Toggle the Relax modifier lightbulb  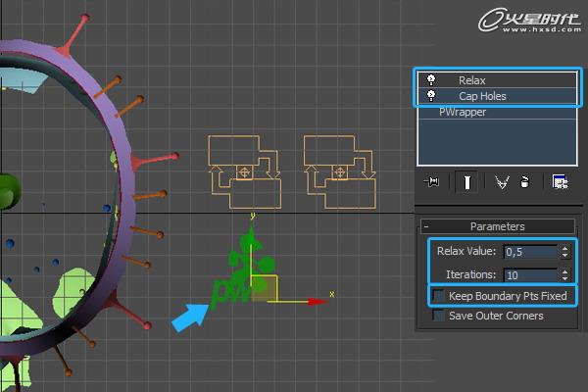(432, 80)
